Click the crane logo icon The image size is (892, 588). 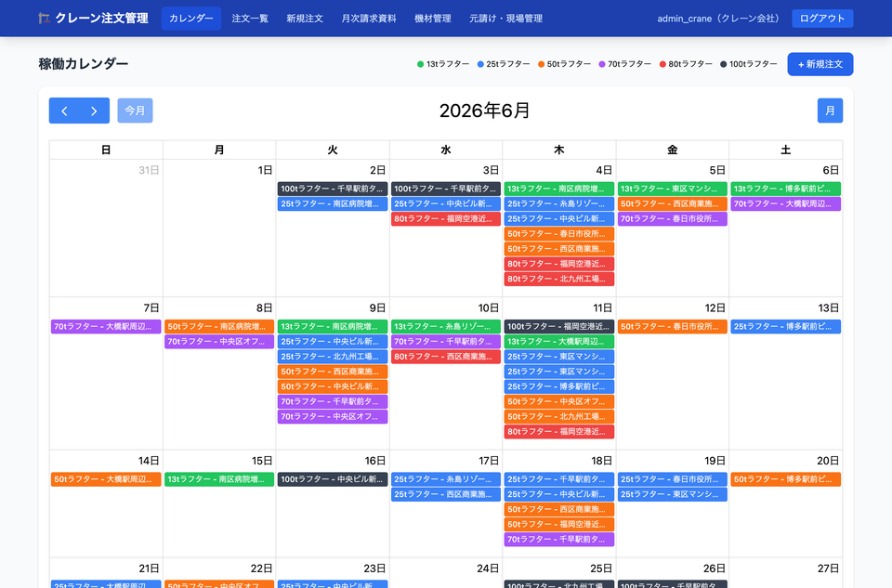[x=44, y=19]
